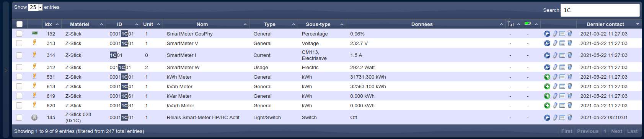Go to First page of results
The height and width of the screenshot is (139, 644).
click(567, 131)
